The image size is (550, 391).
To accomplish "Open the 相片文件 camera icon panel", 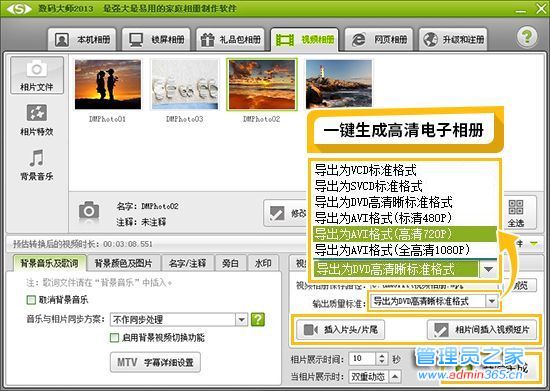I will (x=37, y=75).
